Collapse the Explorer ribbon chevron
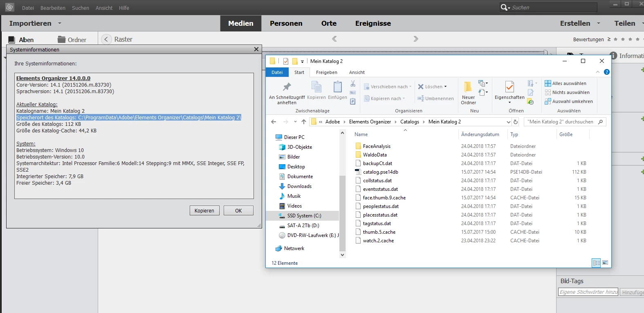 pyautogui.click(x=598, y=72)
